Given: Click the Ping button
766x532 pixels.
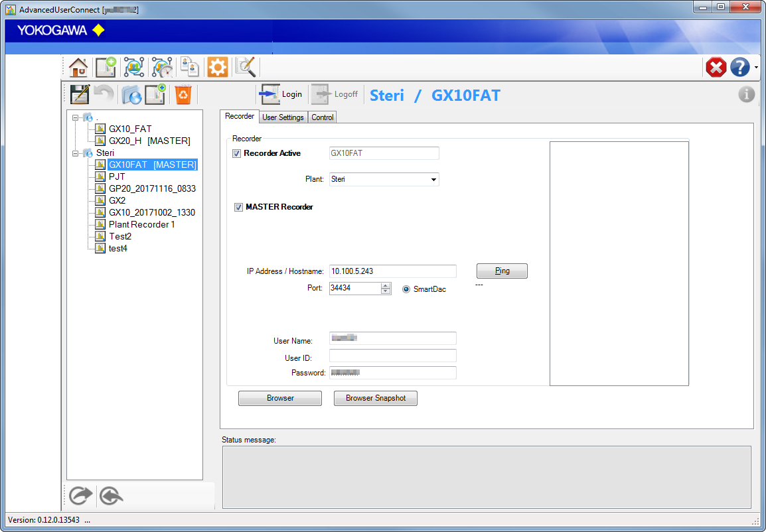Looking at the screenshot, I should pyautogui.click(x=502, y=271).
